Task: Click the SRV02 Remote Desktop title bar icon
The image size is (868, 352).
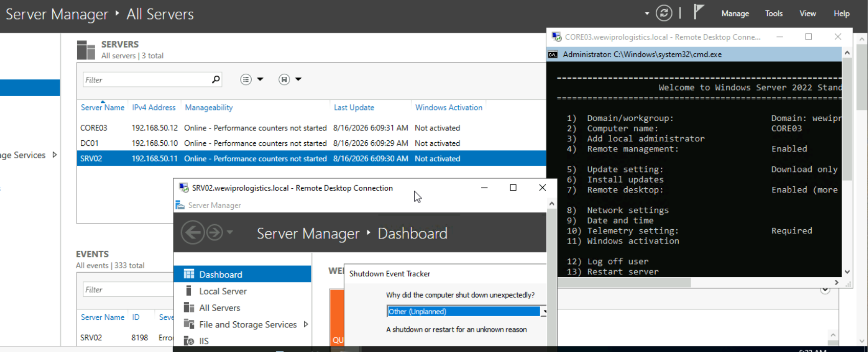Action: pos(184,188)
